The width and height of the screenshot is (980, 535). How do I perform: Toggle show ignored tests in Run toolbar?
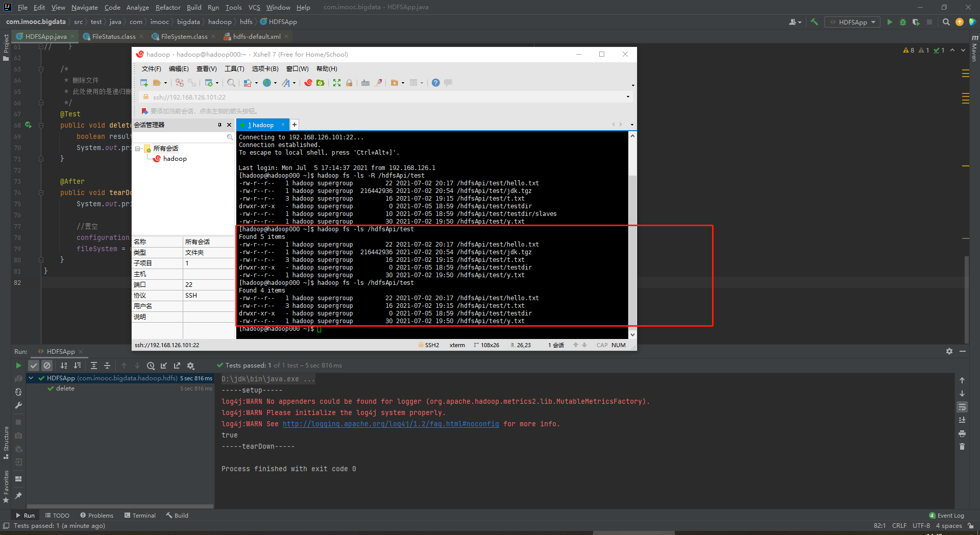click(47, 366)
